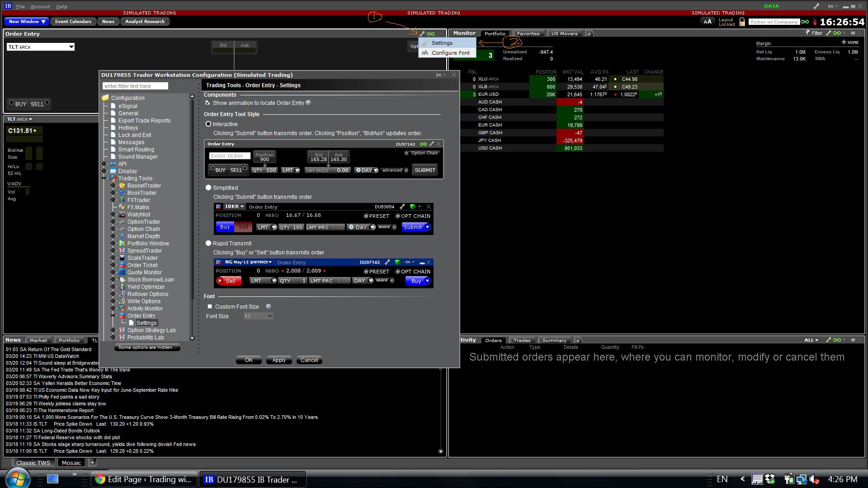Select Smart Routing in configuration tree

click(x=136, y=150)
